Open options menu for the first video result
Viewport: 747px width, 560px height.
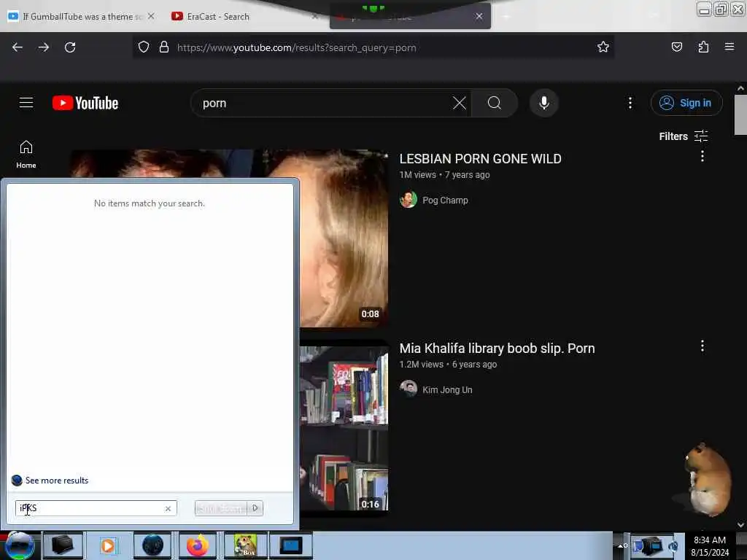703,156
